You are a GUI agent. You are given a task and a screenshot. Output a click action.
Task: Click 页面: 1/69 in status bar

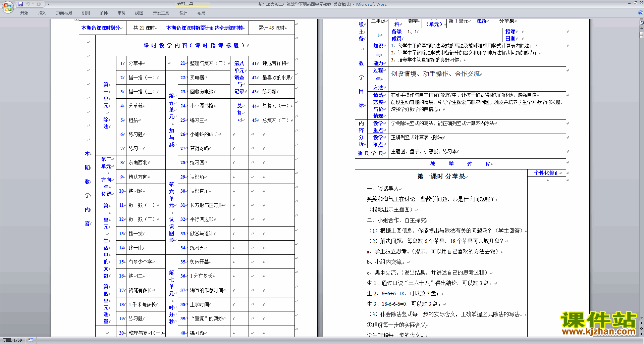[x=13, y=340]
